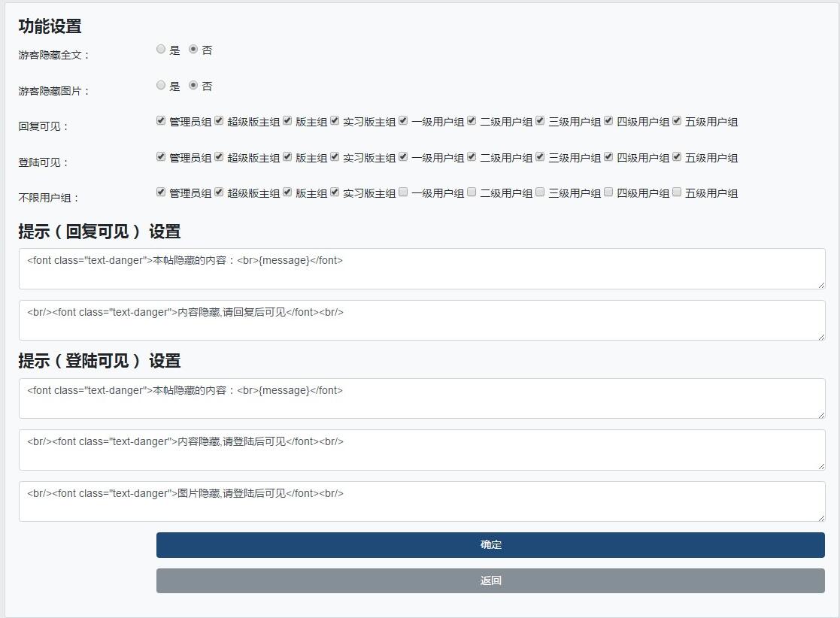Enable 一级用户组 in 不限用户组 row

pyautogui.click(x=403, y=192)
